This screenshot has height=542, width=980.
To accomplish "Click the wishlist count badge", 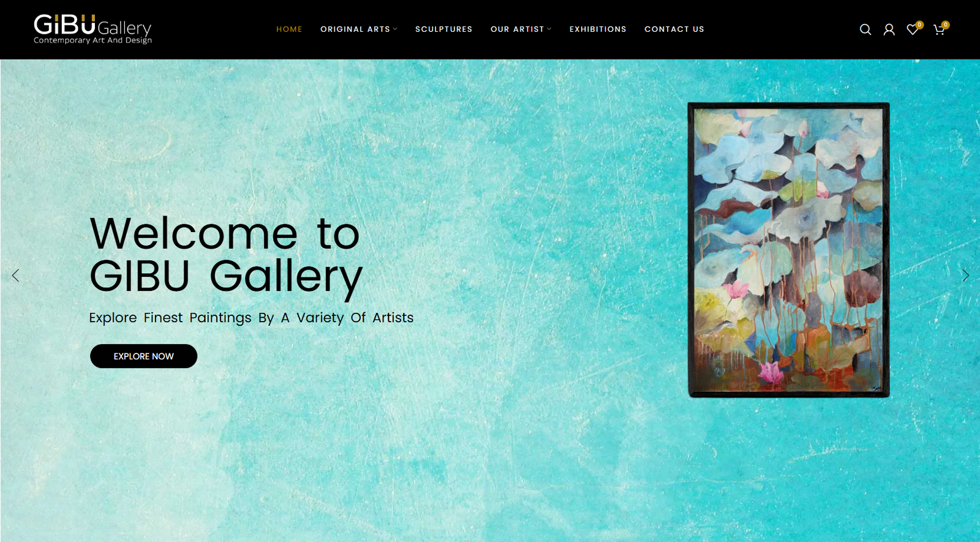I will tap(919, 24).
